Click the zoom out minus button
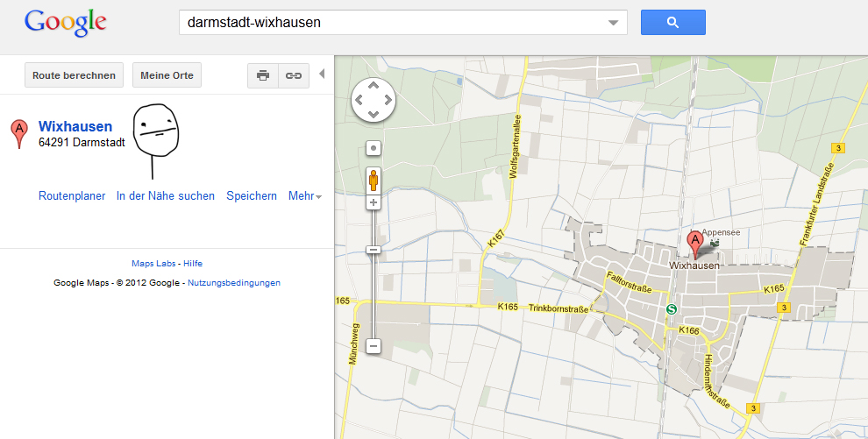 coord(374,346)
